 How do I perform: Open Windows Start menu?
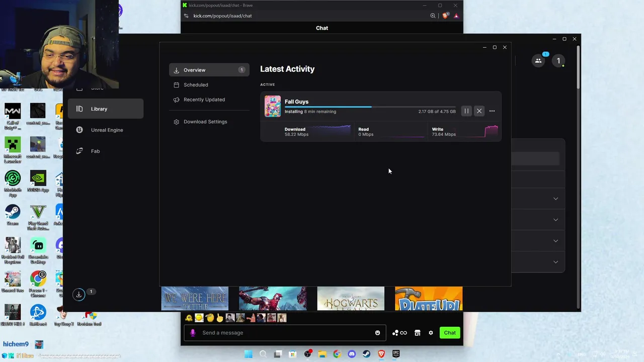[248, 354]
